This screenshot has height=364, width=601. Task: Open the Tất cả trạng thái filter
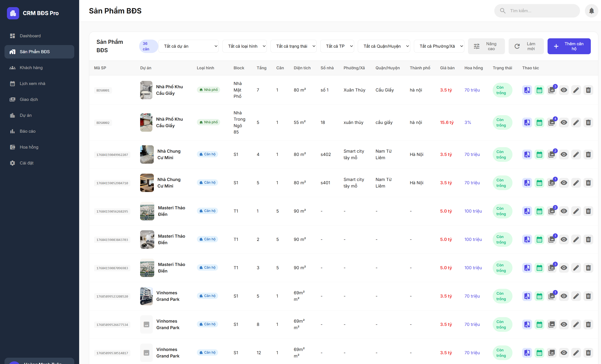point(293,46)
